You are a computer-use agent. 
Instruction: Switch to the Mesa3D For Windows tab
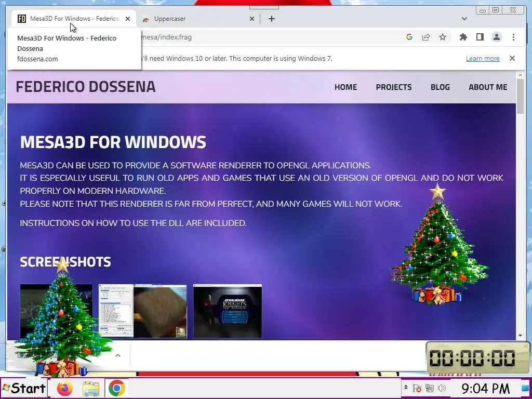click(74, 19)
